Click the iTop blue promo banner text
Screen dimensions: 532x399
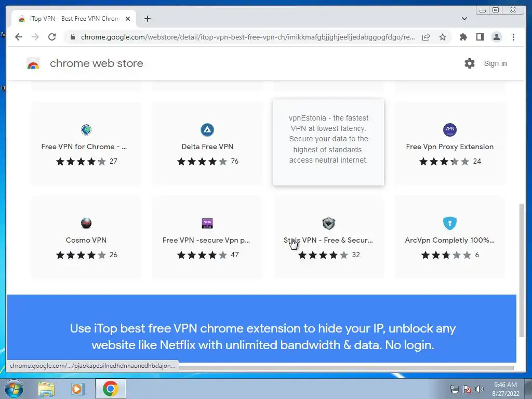(262, 337)
